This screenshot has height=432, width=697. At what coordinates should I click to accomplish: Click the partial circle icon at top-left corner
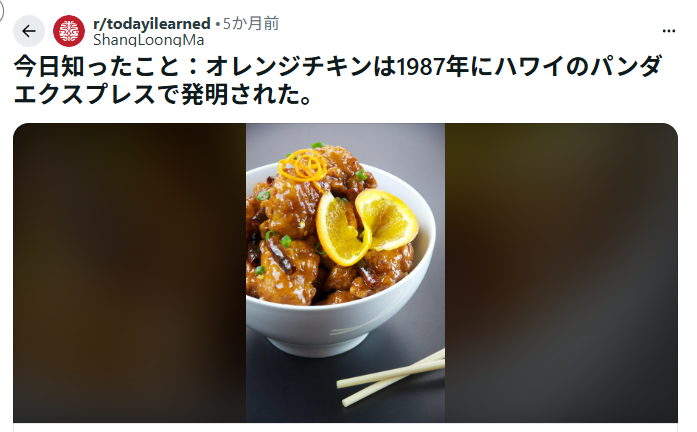coord(2,10)
